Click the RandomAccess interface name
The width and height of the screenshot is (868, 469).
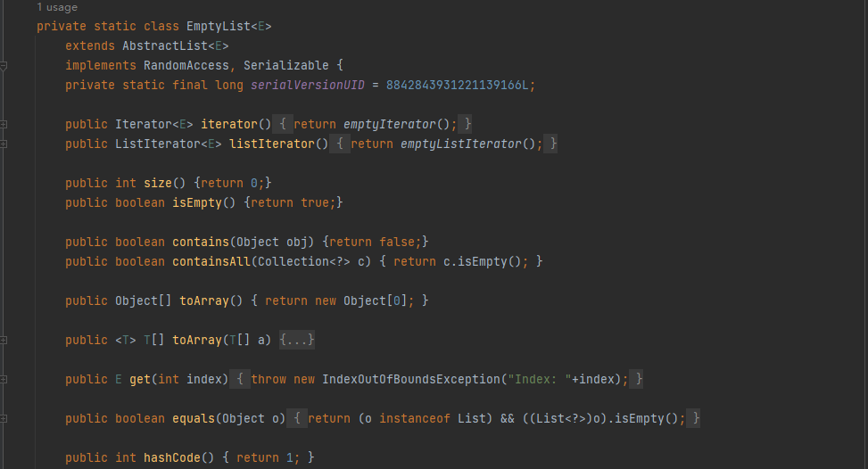186,65
